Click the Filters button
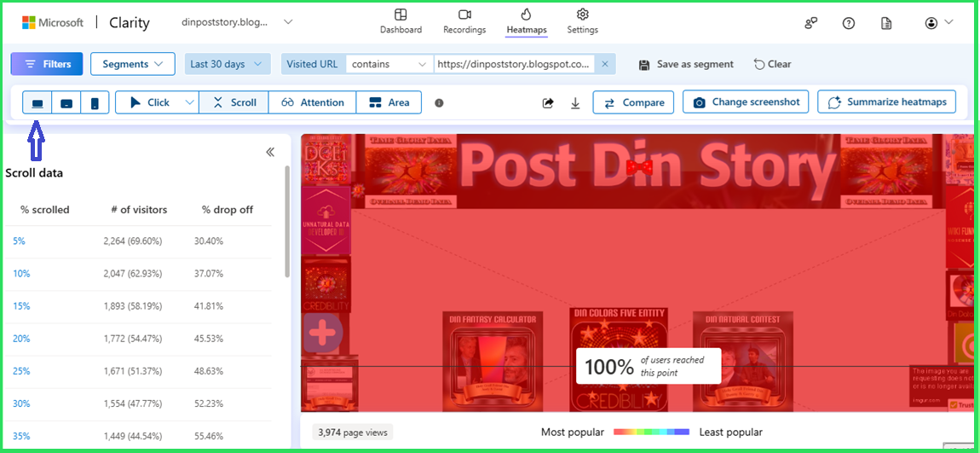 47,64
